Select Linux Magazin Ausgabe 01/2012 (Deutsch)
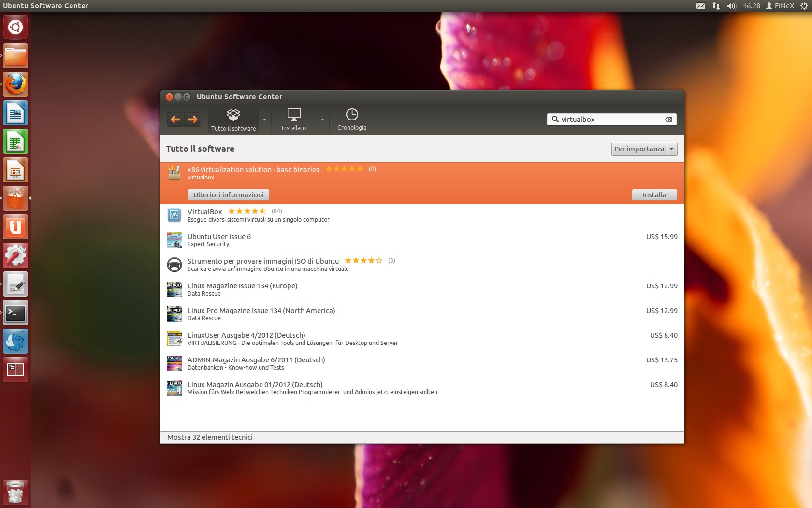 [422, 388]
